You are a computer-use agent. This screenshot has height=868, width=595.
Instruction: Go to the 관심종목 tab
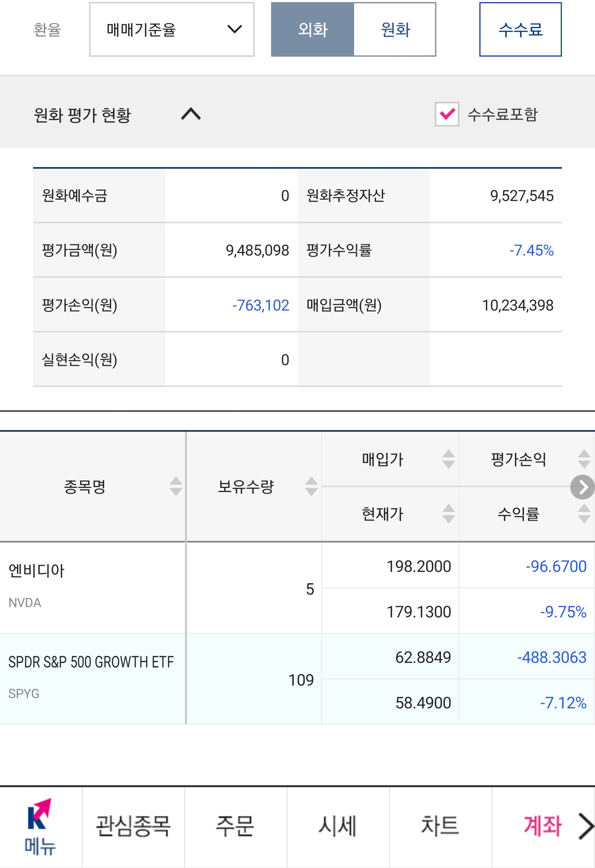coord(133,826)
